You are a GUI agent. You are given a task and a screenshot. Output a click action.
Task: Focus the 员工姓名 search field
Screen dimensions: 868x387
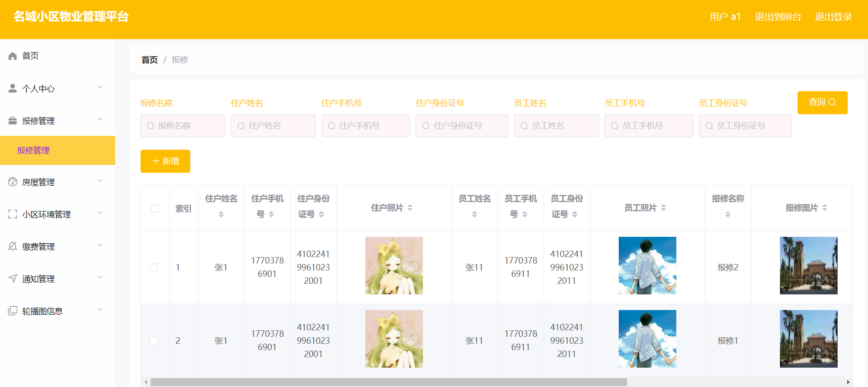[x=557, y=126]
